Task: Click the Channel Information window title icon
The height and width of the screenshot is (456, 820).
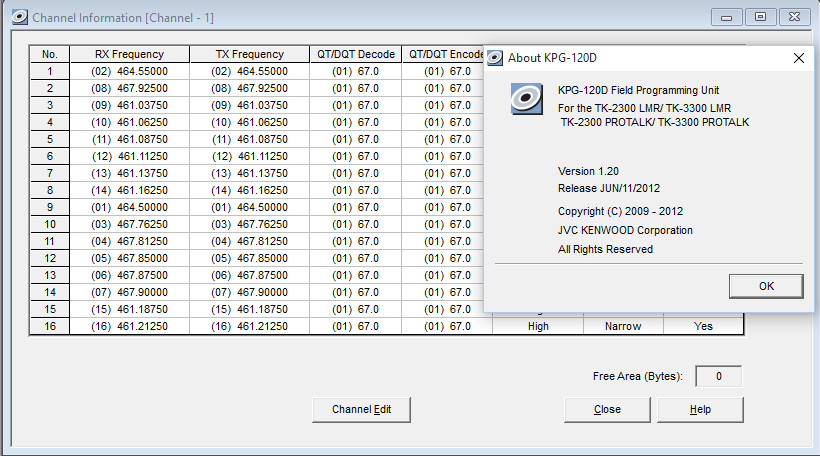Action: click(x=20, y=17)
